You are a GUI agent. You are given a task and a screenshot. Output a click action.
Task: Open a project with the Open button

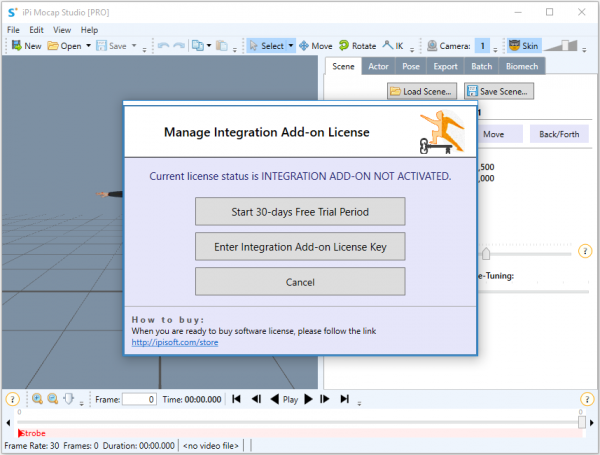pyautogui.click(x=64, y=46)
